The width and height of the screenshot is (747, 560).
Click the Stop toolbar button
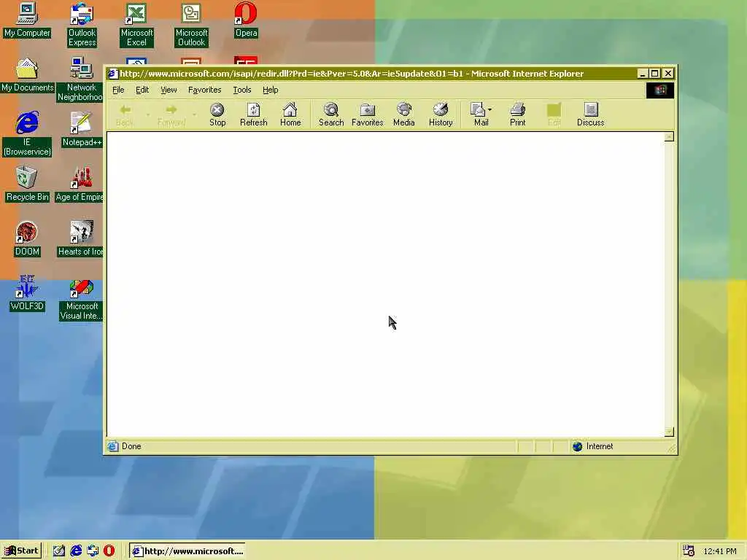(217, 114)
